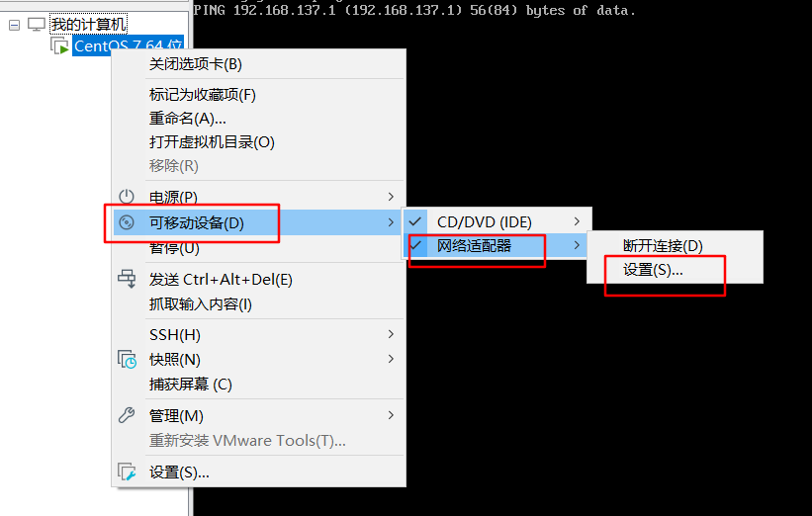The width and height of the screenshot is (812, 516).
Task: Click the disc icon beside 可移动设备(D)
Action: (127, 222)
